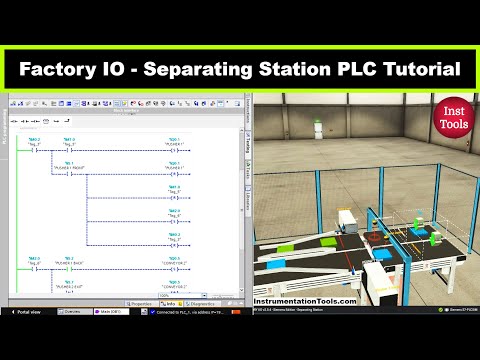The height and width of the screenshot is (360, 480).
Task: Click the Delete network toolbar icon
Action: click(x=21, y=104)
